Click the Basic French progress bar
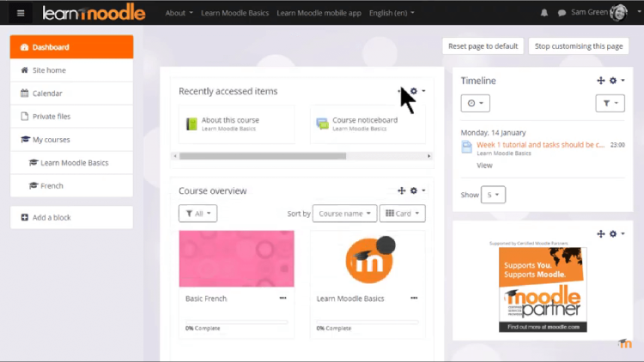Screen dimensions: 644x362 click(237, 323)
